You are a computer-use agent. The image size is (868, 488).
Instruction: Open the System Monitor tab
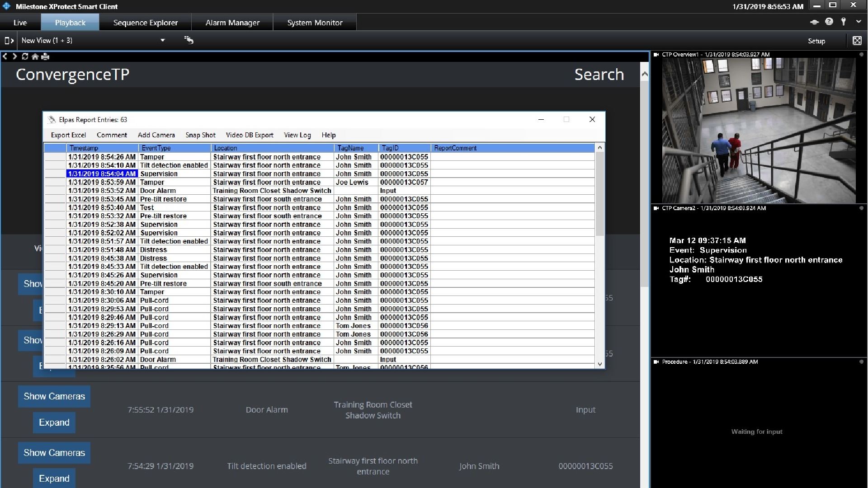tap(315, 23)
